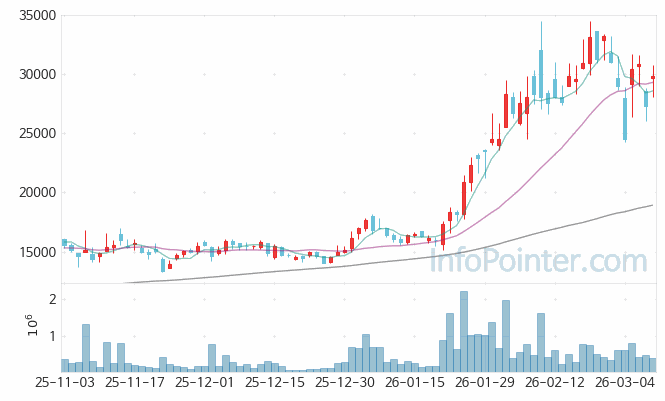The height and width of the screenshot is (401, 665).
Task: Click the 26-01-15 date axis label
Action: 415,382
